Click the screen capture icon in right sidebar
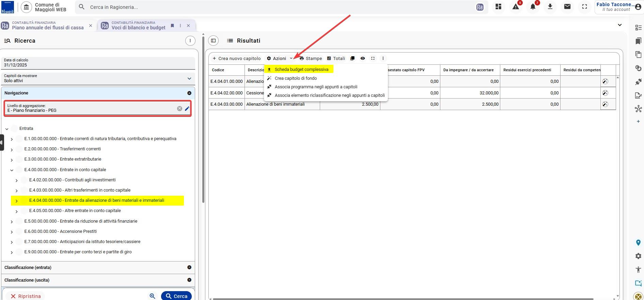The width and height of the screenshot is (644, 300). point(638,283)
